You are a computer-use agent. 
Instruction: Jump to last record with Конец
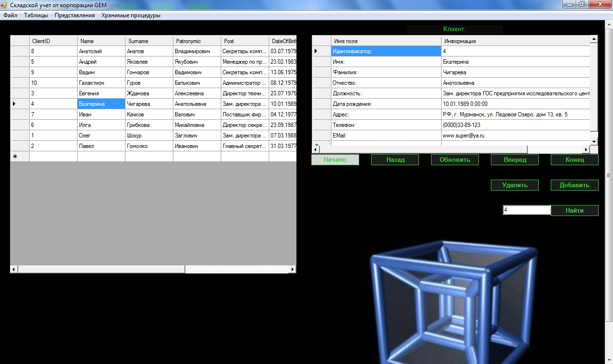(574, 160)
